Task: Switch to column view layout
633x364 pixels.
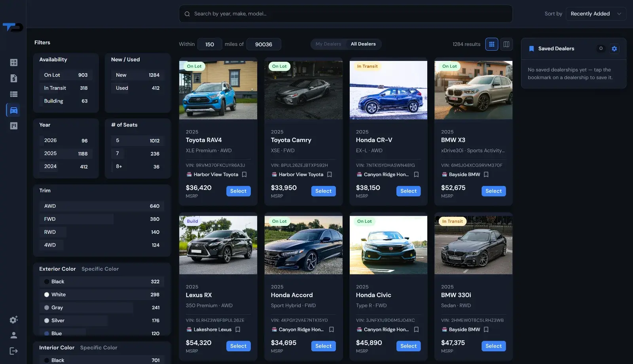Action: pos(506,44)
